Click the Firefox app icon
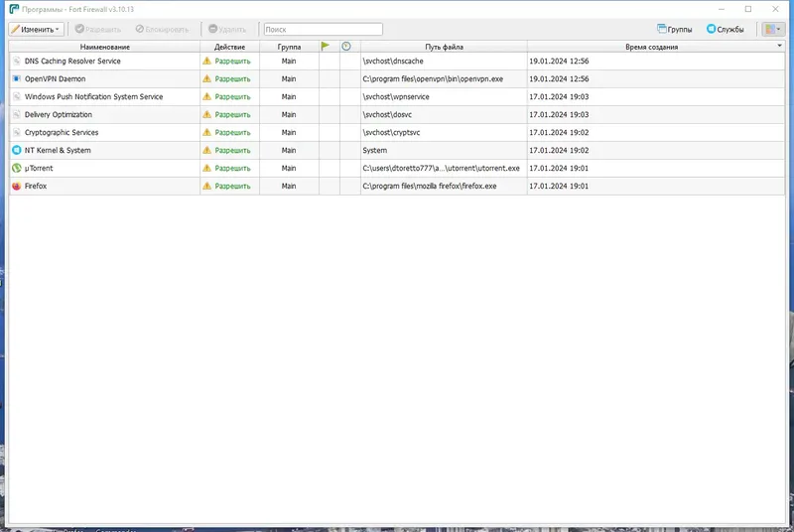This screenshot has height=532, width=794. point(17,186)
